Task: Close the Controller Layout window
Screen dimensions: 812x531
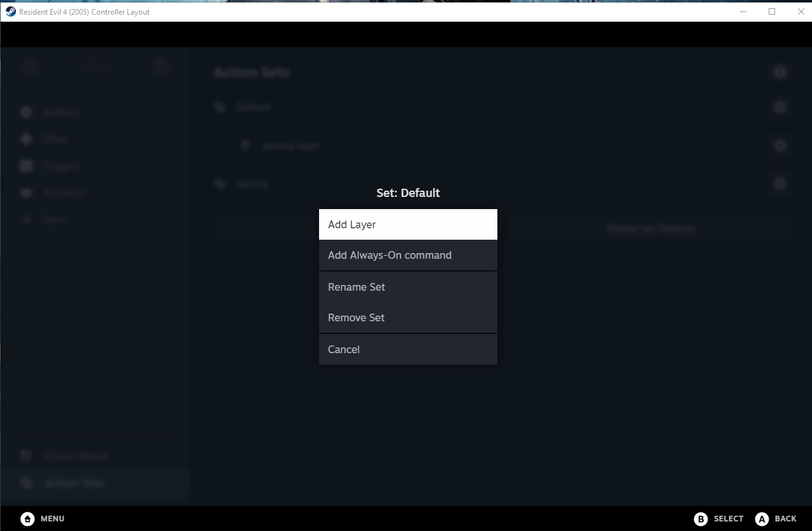Action: 801,11
